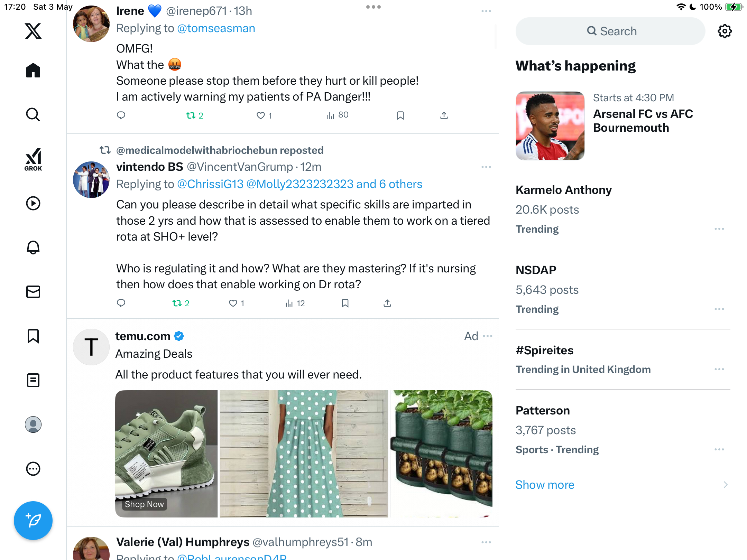Open the Lists sidebar icon
Image resolution: width=747 pixels, height=560 pixels.
(x=33, y=380)
